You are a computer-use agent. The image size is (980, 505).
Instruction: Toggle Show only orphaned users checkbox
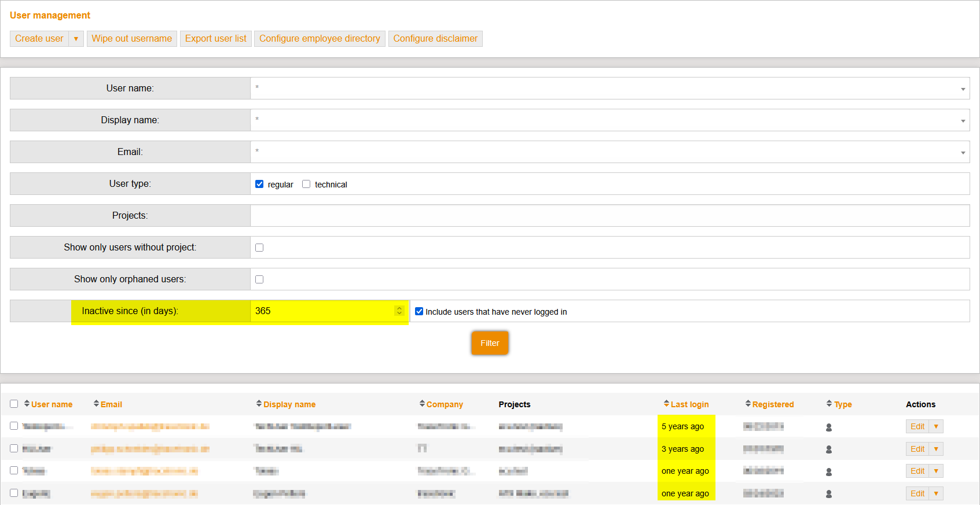259,279
